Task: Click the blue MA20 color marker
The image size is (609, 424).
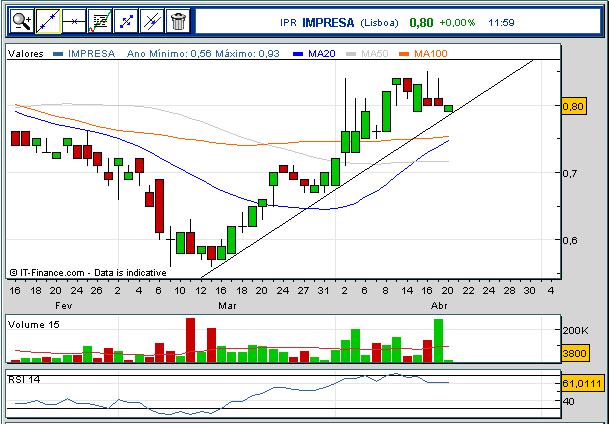Action: [298, 54]
